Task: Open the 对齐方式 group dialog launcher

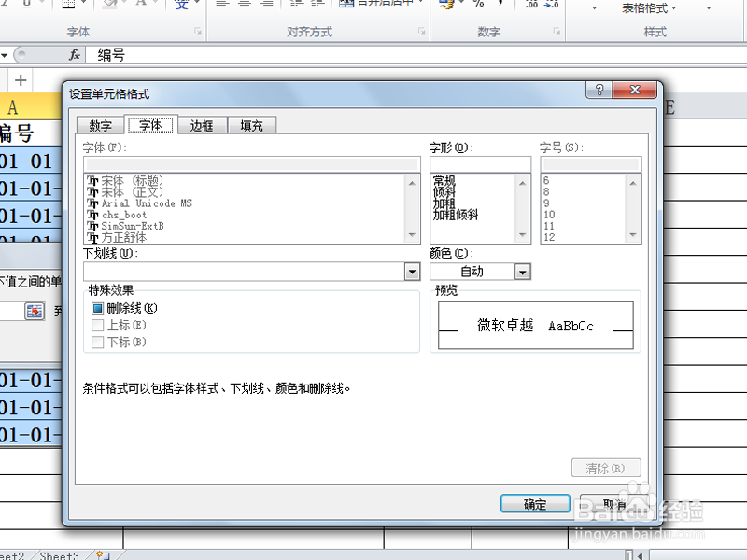Action: (x=422, y=32)
